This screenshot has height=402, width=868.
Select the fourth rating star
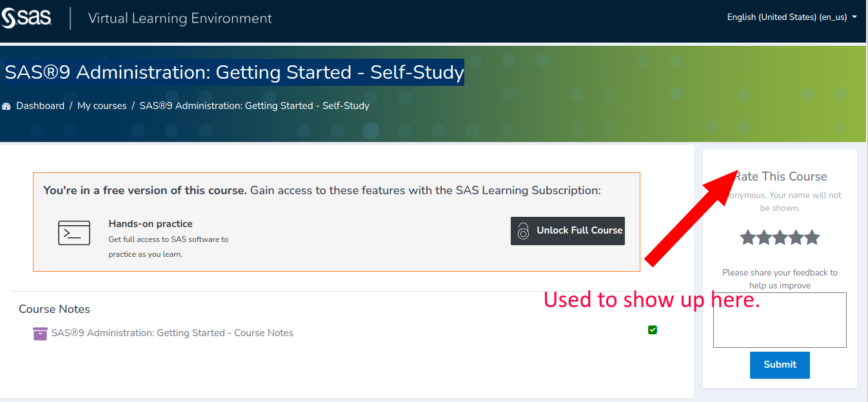[x=796, y=237]
